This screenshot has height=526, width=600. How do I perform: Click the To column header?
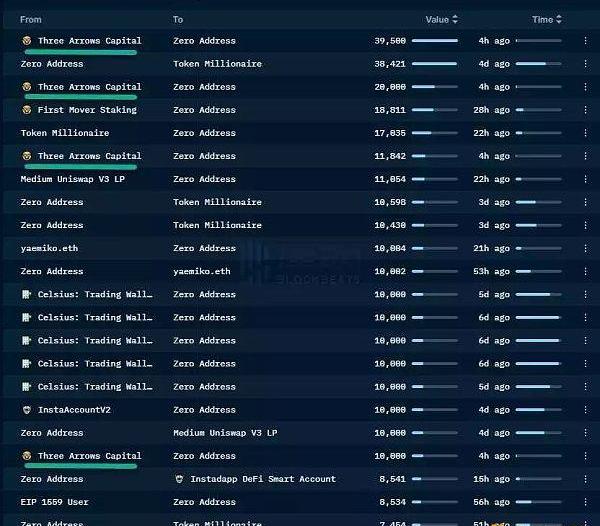(178, 19)
